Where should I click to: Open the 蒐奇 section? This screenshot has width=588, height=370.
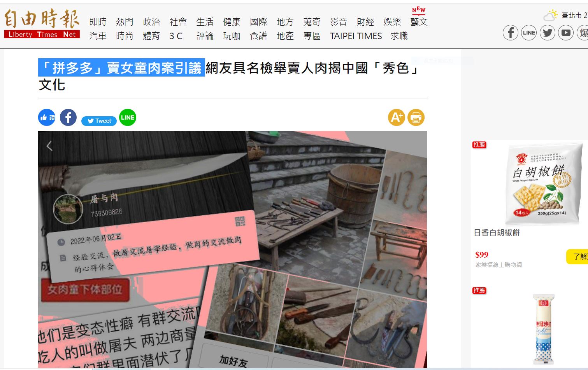click(312, 22)
